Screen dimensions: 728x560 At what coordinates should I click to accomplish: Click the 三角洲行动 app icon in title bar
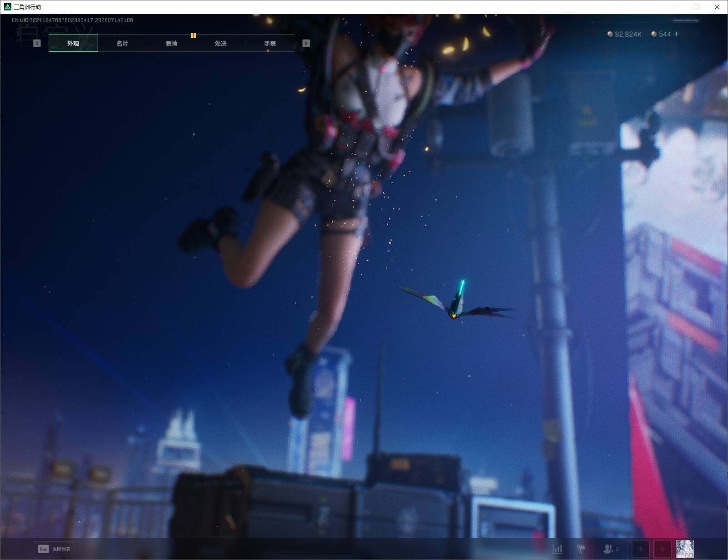tap(7, 7)
